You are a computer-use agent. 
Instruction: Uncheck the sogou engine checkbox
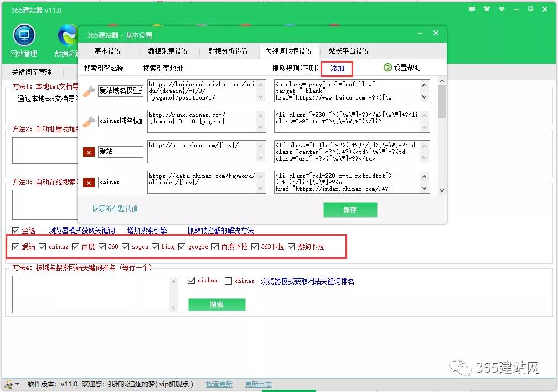(125, 246)
